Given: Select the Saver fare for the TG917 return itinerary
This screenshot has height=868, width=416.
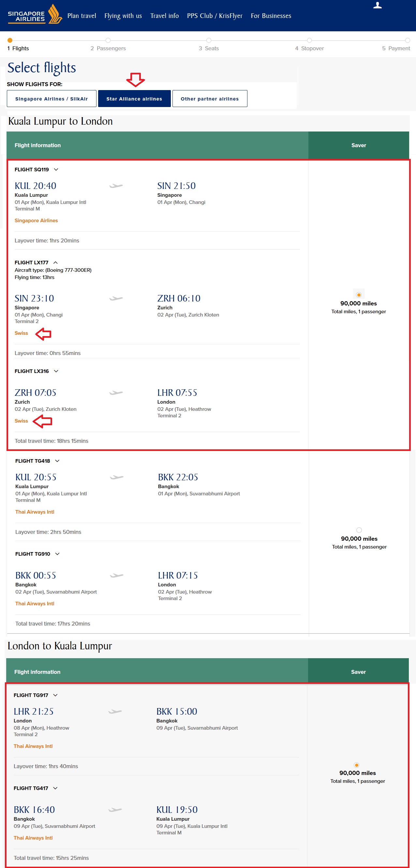Looking at the screenshot, I should coord(356,765).
